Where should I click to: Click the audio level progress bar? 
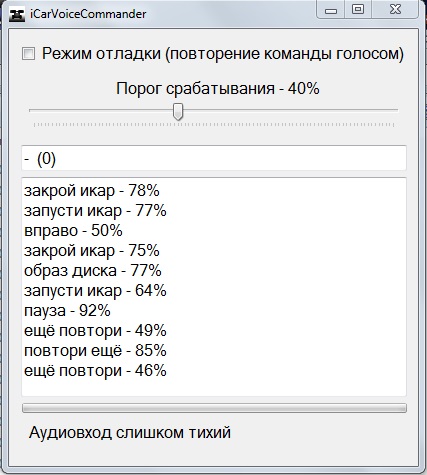pos(214,408)
